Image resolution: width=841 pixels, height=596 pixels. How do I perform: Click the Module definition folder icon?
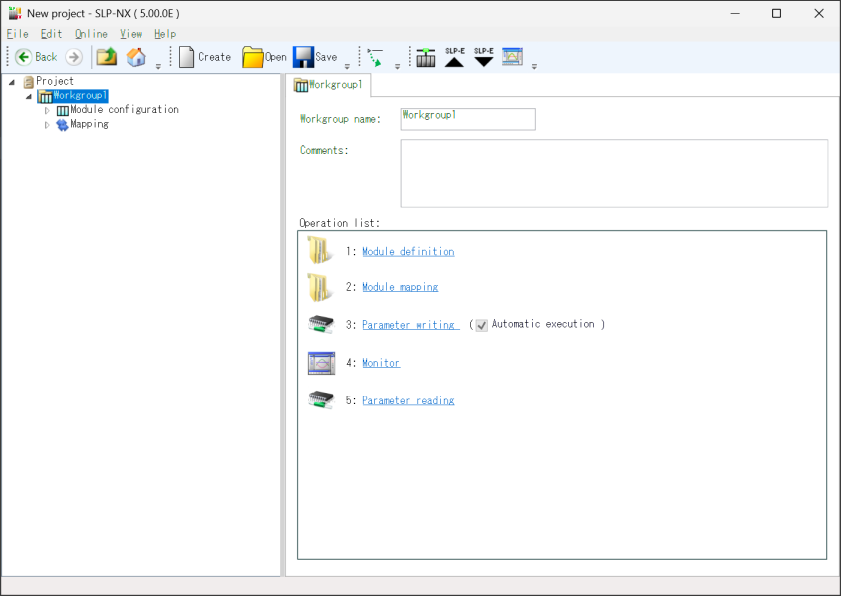[x=320, y=250]
